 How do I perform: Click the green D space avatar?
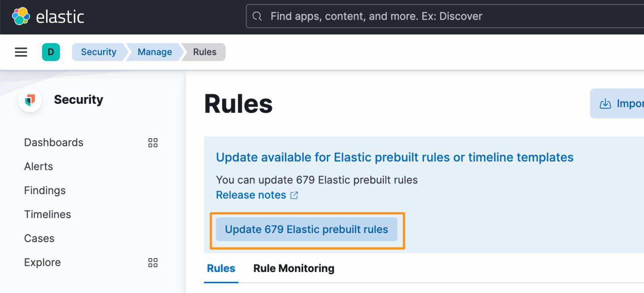coord(51,52)
